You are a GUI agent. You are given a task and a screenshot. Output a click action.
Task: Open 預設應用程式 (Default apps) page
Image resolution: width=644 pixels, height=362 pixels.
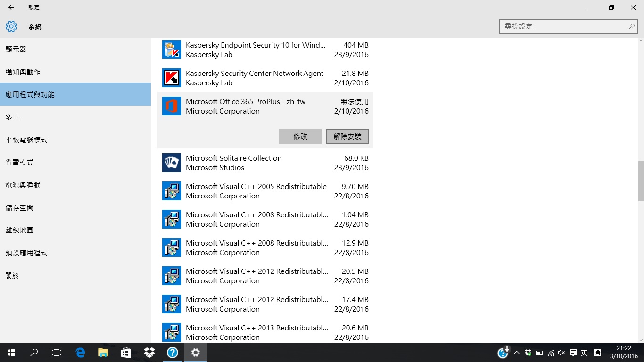tap(26, 253)
